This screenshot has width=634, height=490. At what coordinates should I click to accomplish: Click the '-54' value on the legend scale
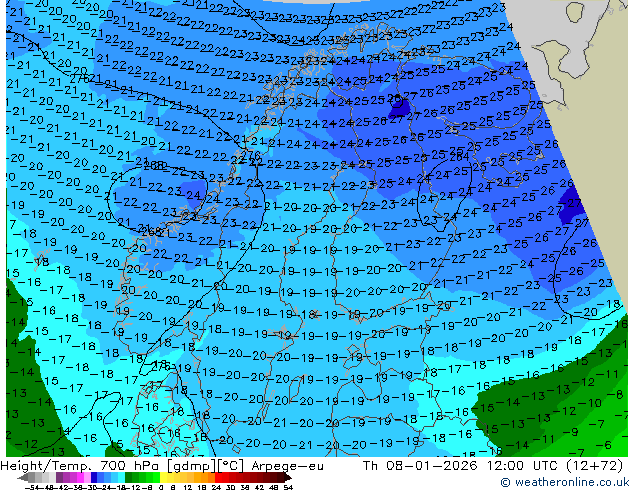(x=32, y=488)
